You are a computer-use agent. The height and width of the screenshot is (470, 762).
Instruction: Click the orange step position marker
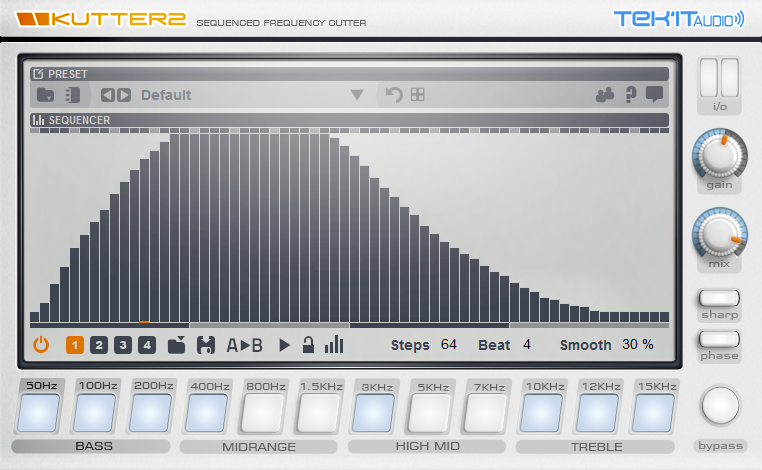144,322
